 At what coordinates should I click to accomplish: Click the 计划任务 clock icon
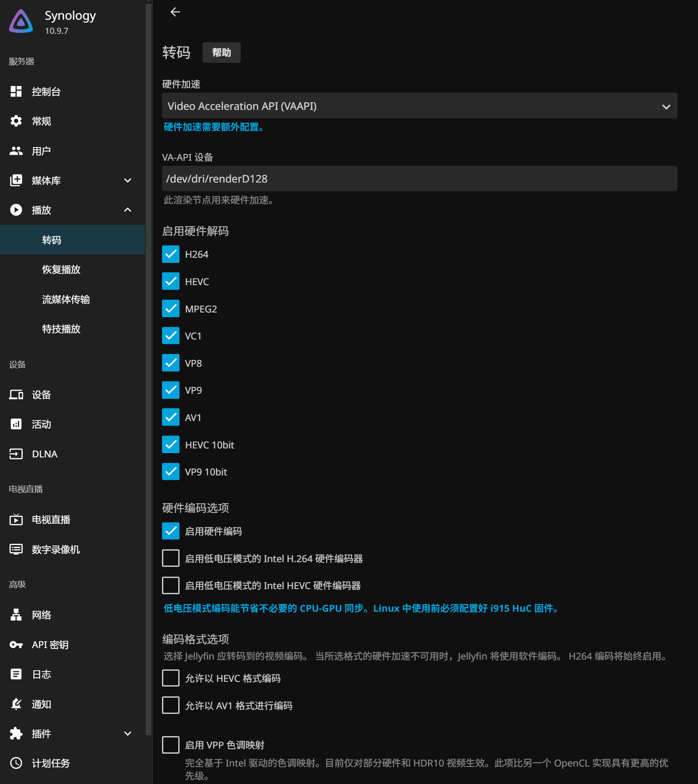click(16, 763)
